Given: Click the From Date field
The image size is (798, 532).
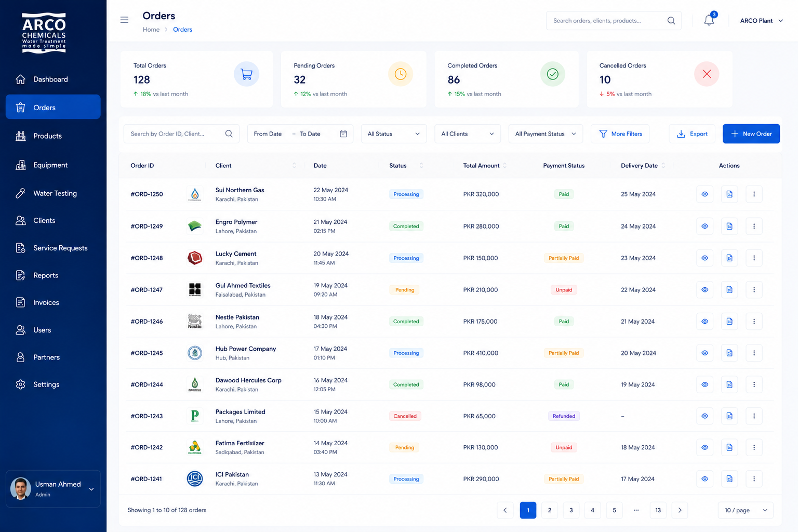Looking at the screenshot, I should (268, 134).
